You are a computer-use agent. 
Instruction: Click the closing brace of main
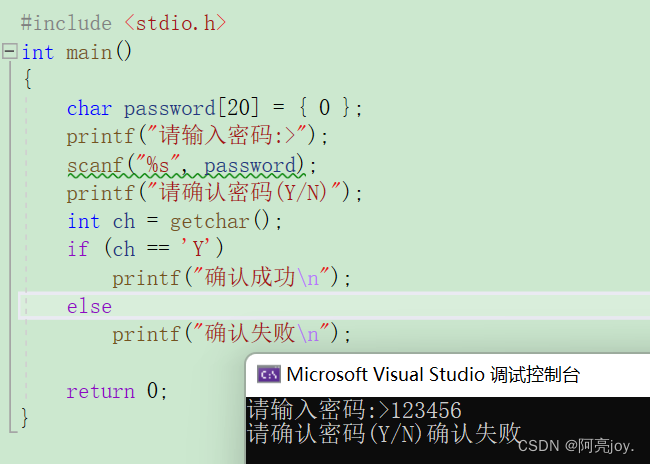24,417
